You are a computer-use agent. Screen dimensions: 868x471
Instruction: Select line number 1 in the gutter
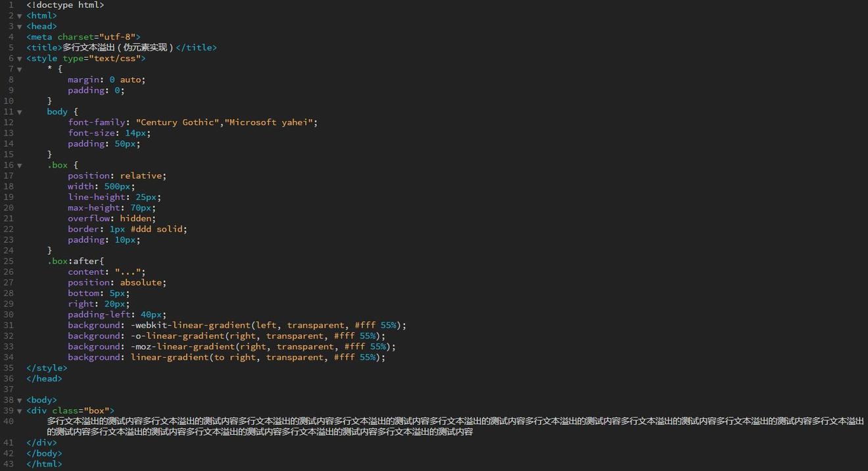11,5
